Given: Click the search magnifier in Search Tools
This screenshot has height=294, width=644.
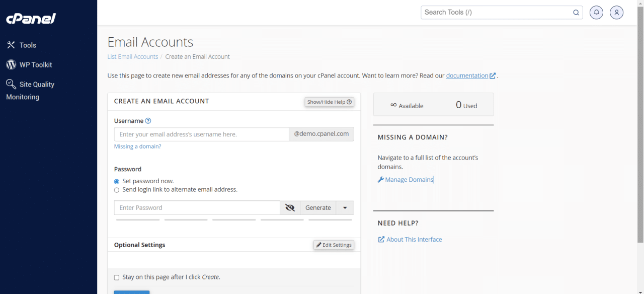Looking at the screenshot, I should (576, 12).
